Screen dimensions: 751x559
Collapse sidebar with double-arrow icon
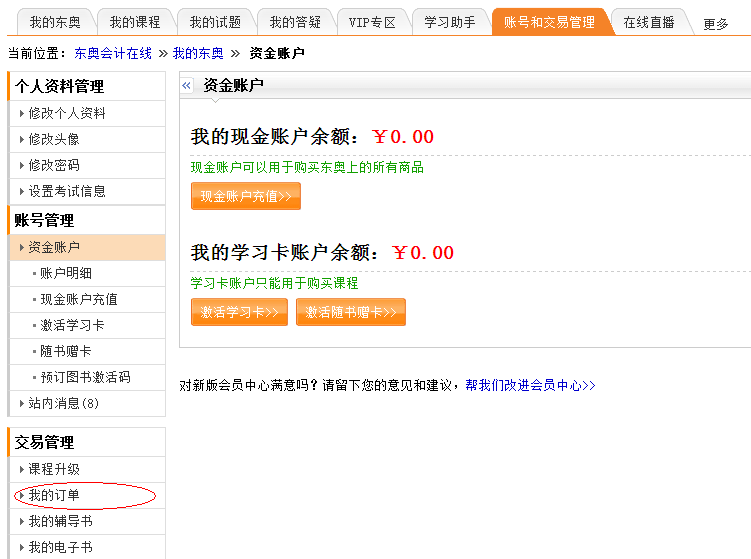pos(187,86)
